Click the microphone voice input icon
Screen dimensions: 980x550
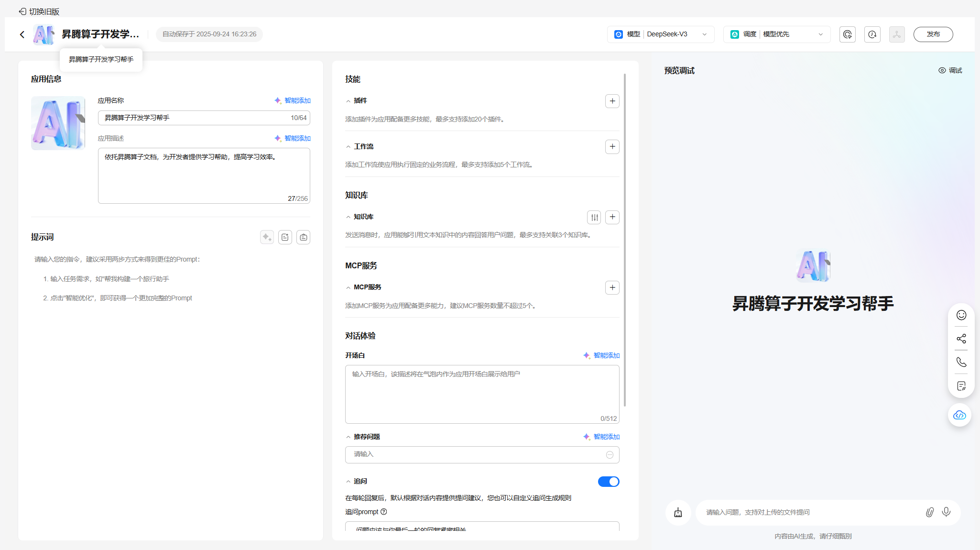pos(946,512)
